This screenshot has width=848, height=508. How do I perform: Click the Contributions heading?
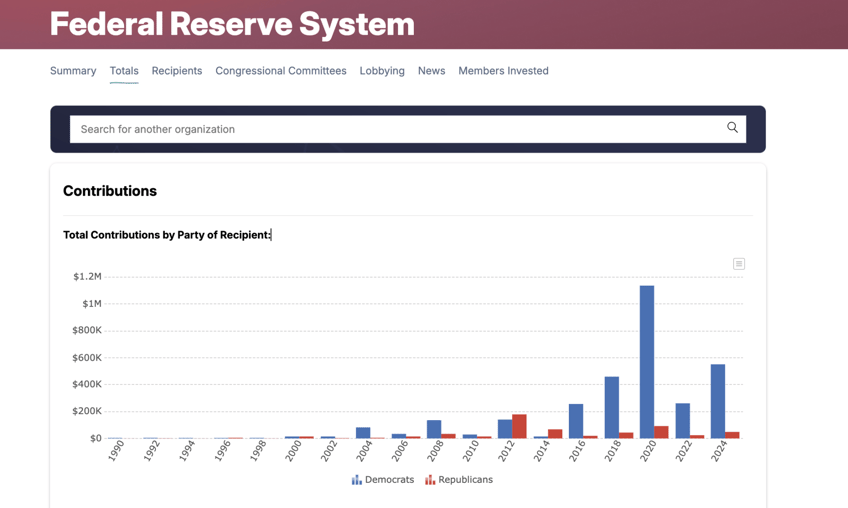[x=110, y=191]
